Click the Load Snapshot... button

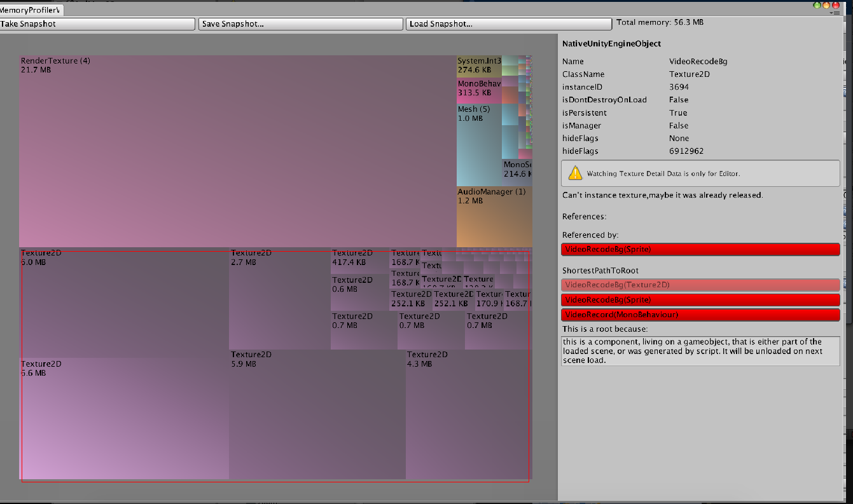[509, 24]
